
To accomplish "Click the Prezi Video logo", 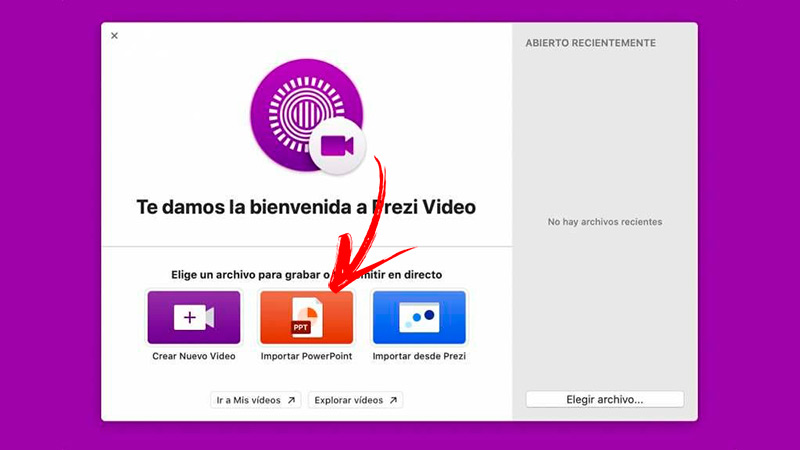I will [308, 116].
